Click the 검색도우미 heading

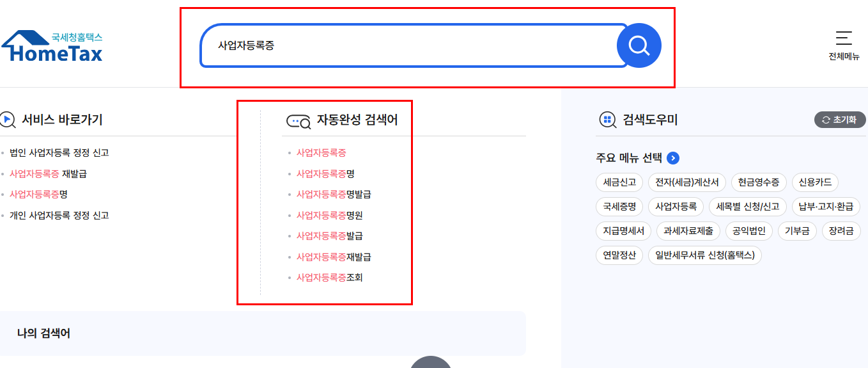650,120
